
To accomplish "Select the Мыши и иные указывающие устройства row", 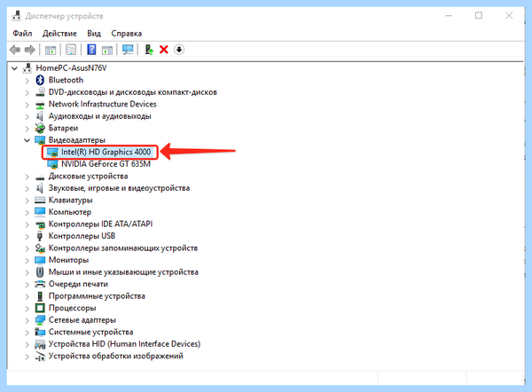I will [x=123, y=272].
